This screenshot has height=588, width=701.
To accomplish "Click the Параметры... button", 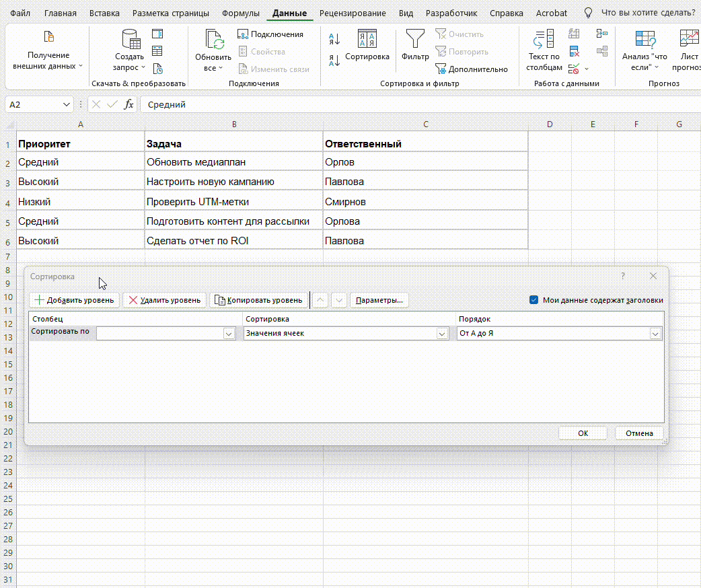I will pyautogui.click(x=379, y=300).
